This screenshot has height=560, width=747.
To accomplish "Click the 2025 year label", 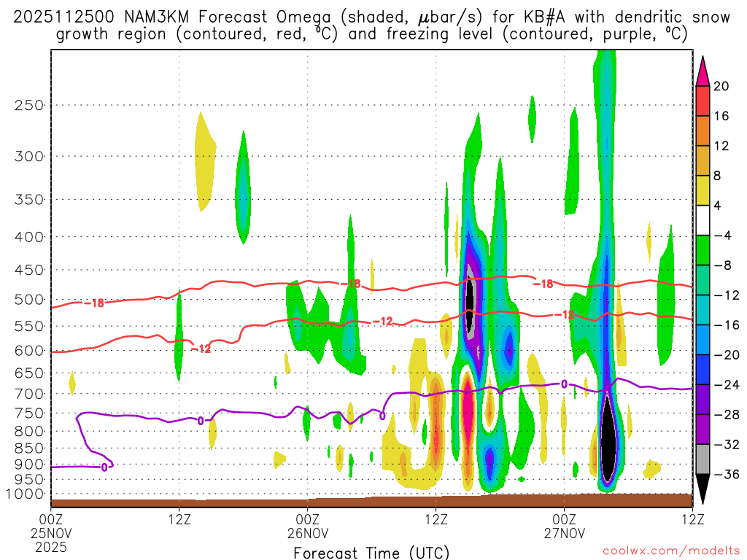I will pos(51,547).
